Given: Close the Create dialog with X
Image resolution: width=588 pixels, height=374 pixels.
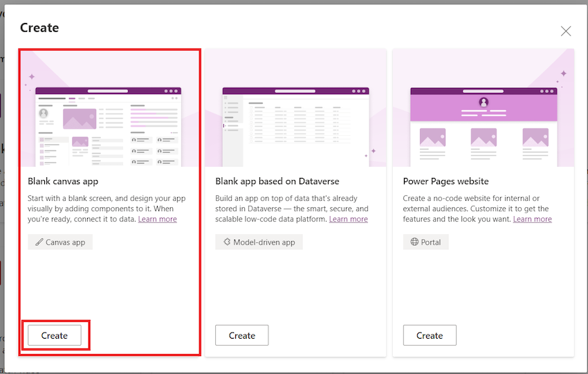Looking at the screenshot, I should [565, 30].
